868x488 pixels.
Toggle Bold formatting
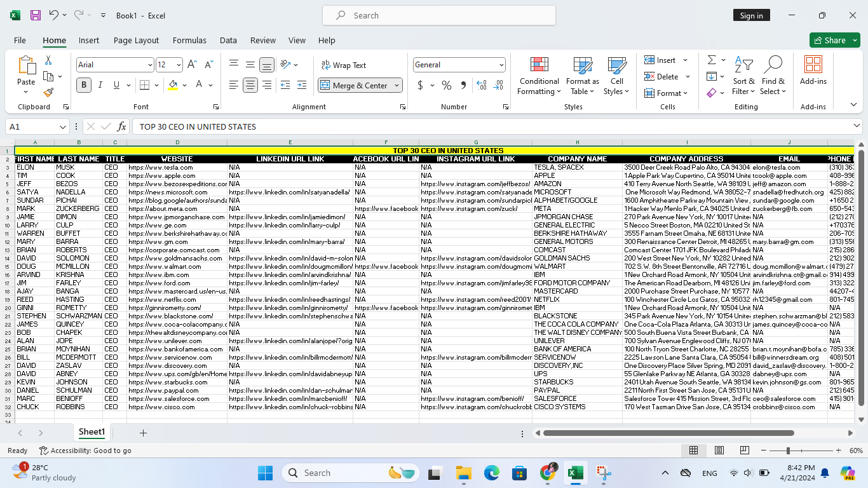(x=84, y=85)
